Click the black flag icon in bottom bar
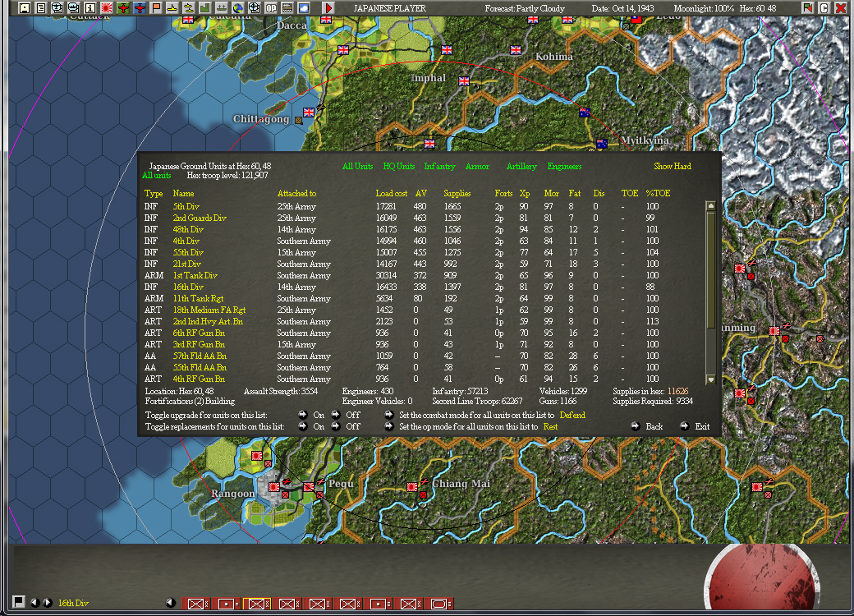The height and width of the screenshot is (616, 854). pyautogui.click(x=19, y=602)
